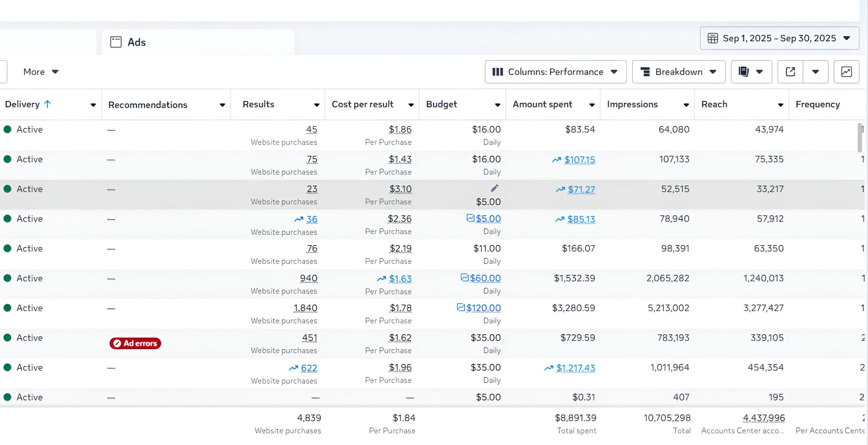Open export options arrow dropdown
This screenshot has height=445, width=868.
(815, 72)
